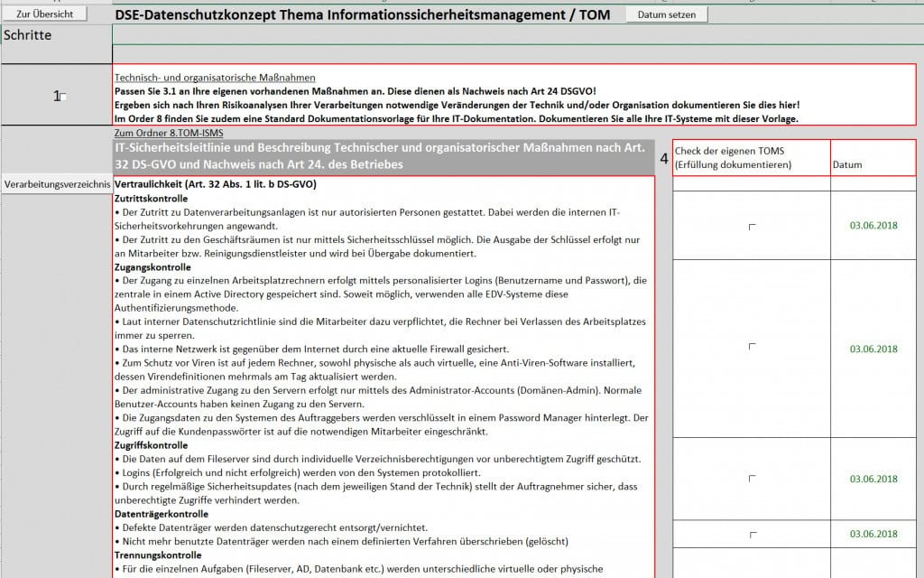
Task: Mark the TOM checkbox for Datenträgerkontrolle
Action: click(752, 535)
